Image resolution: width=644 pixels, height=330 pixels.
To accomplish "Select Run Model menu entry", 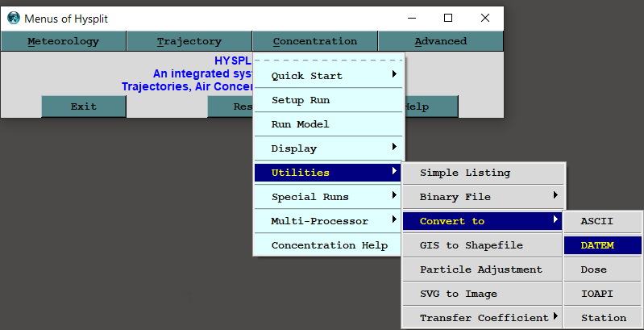I will 328,124.
